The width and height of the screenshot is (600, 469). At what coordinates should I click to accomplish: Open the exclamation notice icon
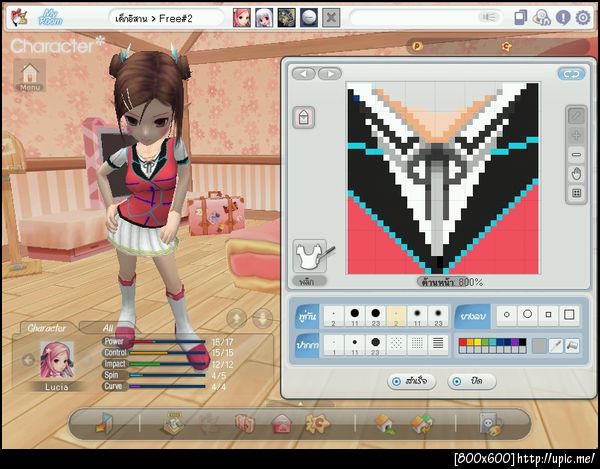coord(563,18)
